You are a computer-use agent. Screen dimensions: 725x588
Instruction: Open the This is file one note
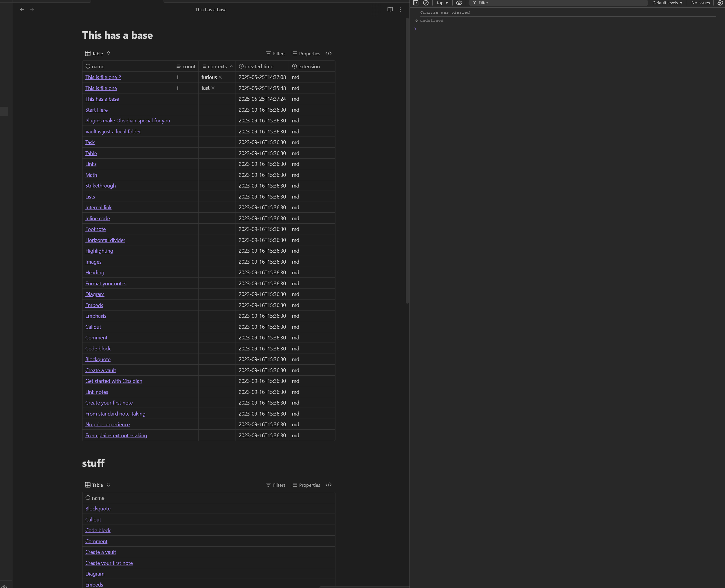point(101,88)
